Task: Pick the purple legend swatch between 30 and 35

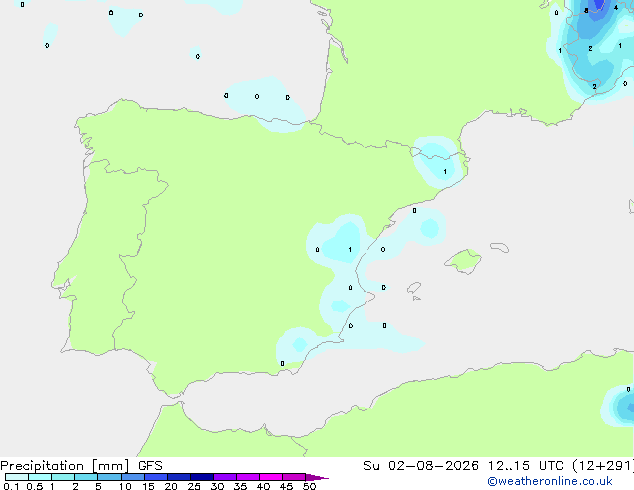Action: 225,477
